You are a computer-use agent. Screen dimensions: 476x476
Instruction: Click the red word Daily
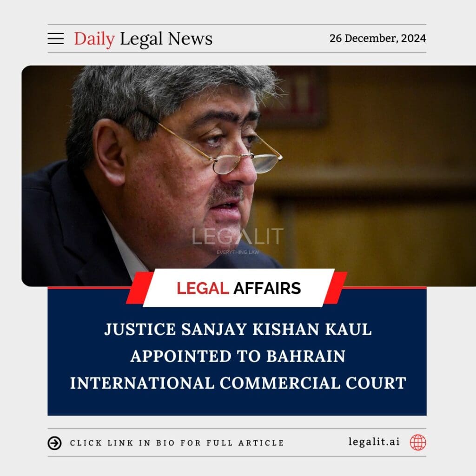point(94,39)
